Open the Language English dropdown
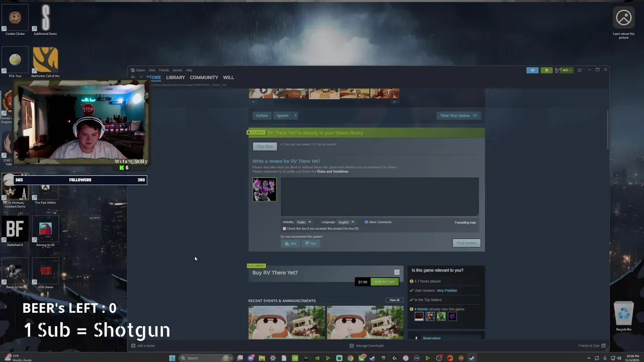This screenshot has width=644, height=362. [346, 222]
